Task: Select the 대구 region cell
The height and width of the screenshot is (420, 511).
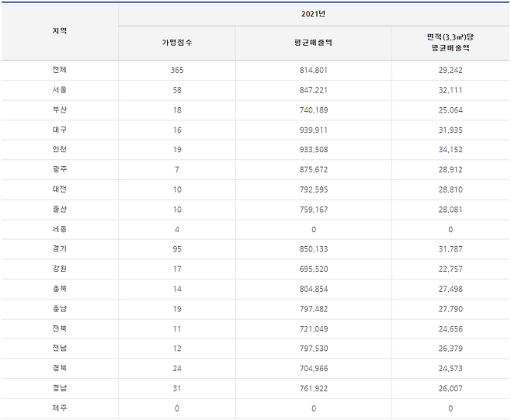Action: click(x=59, y=130)
